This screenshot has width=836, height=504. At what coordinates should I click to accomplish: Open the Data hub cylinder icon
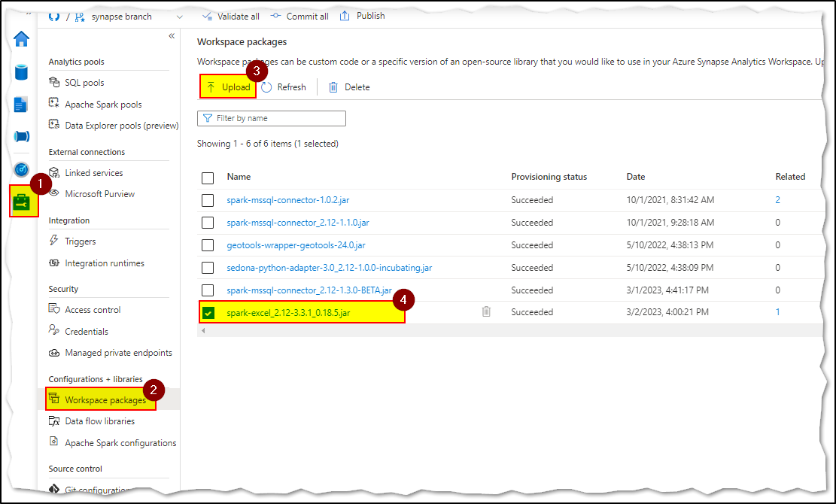pyautogui.click(x=21, y=72)
